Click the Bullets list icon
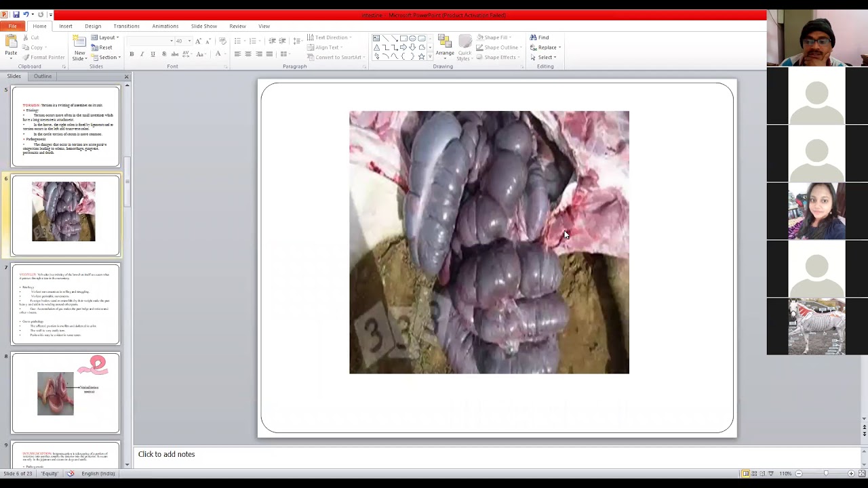Screen dimensions: 868x488 coord(237,41)
